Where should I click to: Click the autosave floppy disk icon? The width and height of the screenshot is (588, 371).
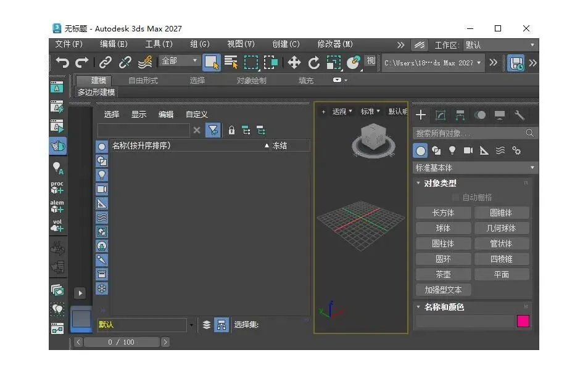[x=516, y=63]
